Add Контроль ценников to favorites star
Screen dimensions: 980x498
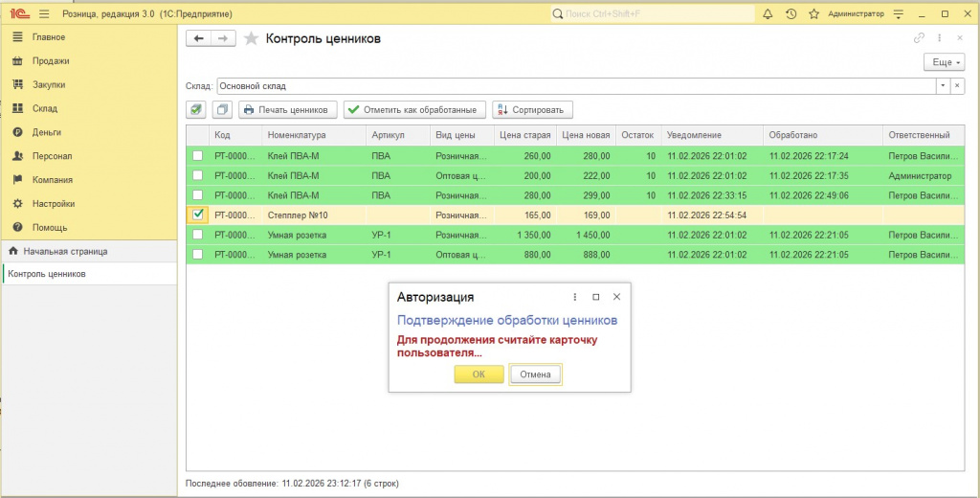point(252,39)
